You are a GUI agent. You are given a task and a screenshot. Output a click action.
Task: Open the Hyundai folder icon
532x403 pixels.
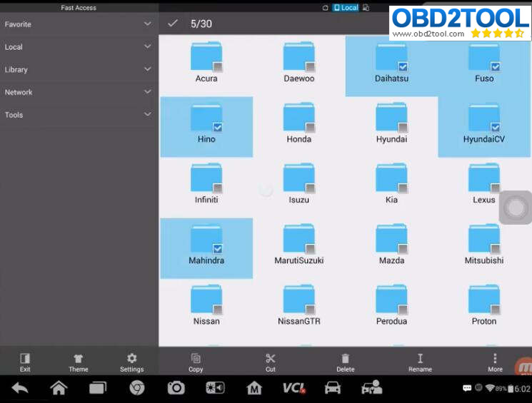pos(391,118)
